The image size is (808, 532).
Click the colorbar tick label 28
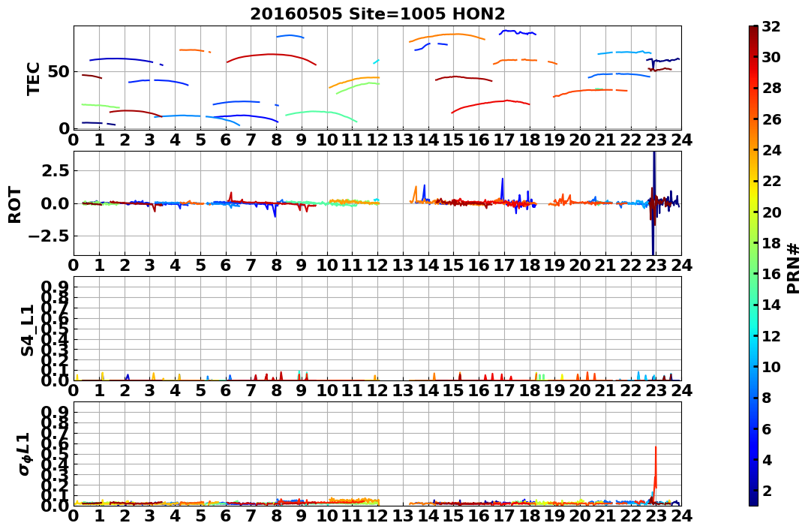coord(771,88)
